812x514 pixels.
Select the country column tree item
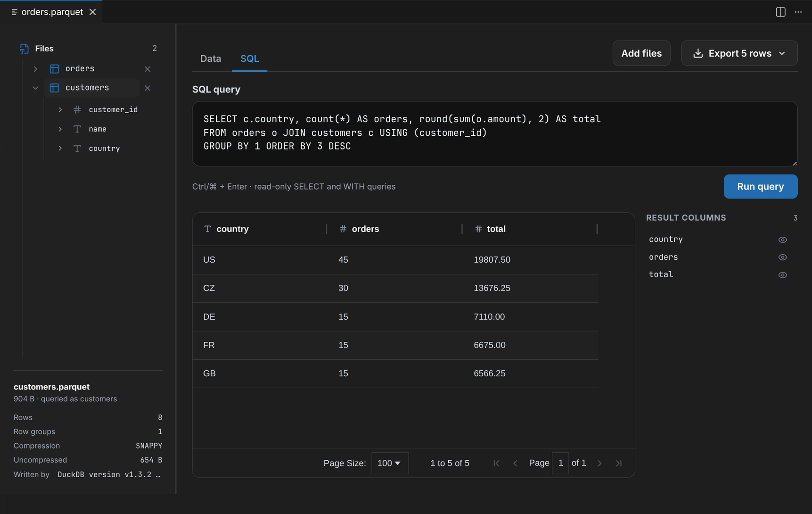click(104, 148)
